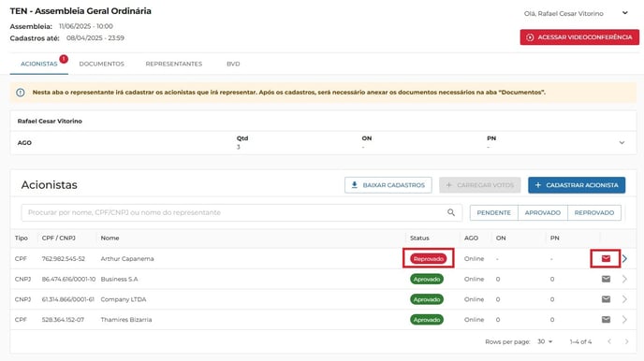
Task: Select the name Business S.A
Action: (119, 279)
